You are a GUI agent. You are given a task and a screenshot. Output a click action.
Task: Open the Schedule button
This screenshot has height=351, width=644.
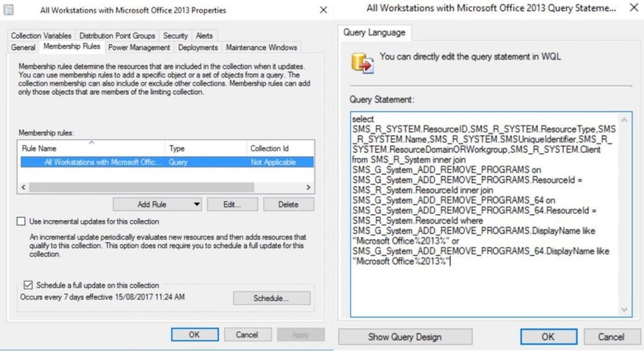pyautogui.click(x=271, y=298)
